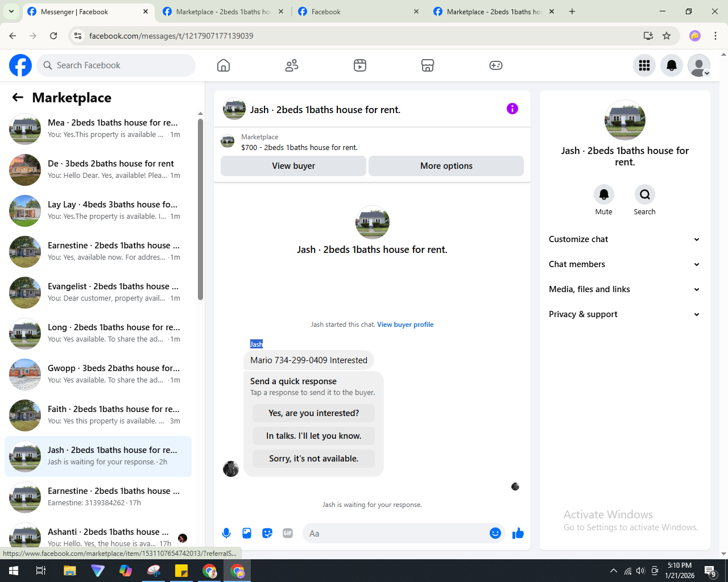Switch to the tab titled Facebook
Image resolution: width=728 pixels, height=582 pixels.
click(x=358, y=11)
